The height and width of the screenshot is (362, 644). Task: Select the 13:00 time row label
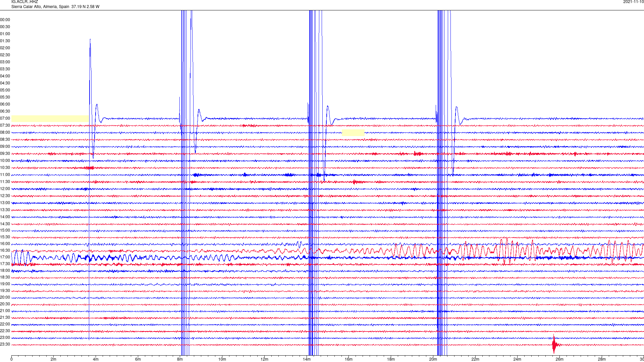tap(5, 203)
